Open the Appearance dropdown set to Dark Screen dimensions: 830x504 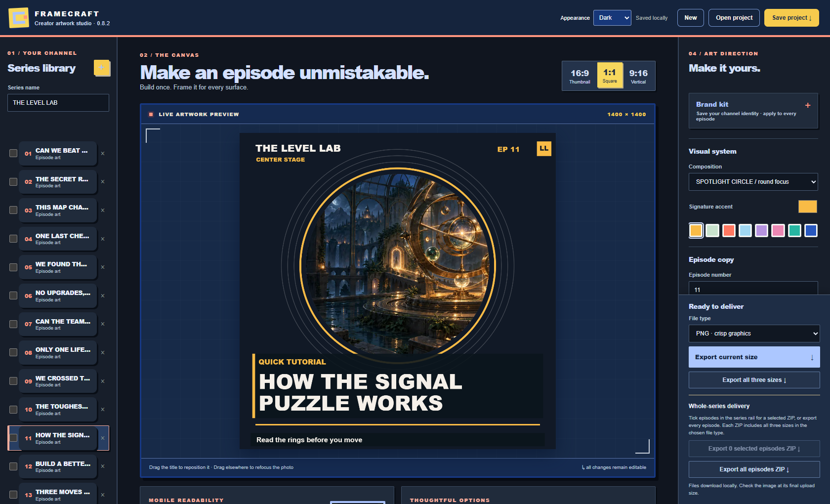[x=612, y=18]
